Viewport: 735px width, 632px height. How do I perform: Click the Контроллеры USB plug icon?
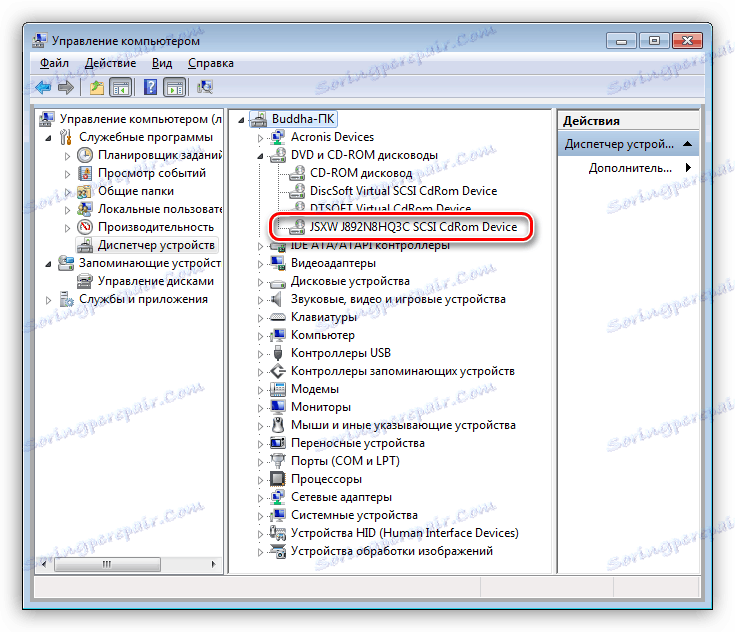coord(278,353)
